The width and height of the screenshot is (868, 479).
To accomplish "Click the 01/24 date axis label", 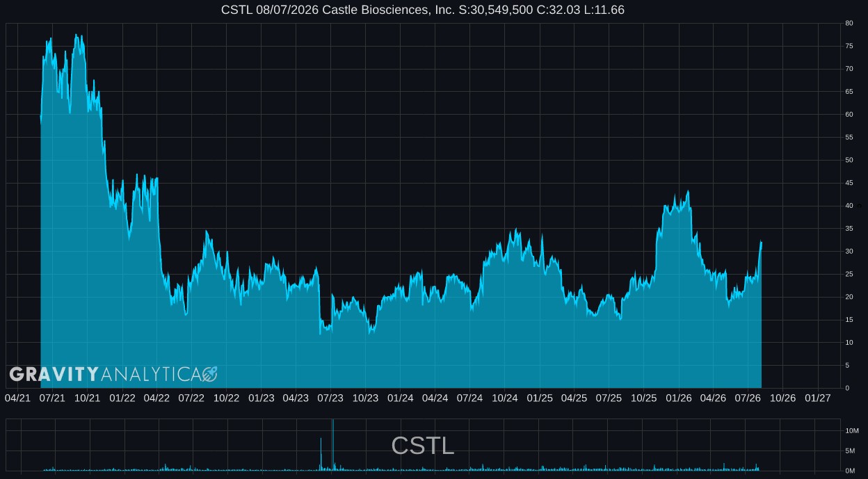I will pyautogui.click(x=400, y=398).
